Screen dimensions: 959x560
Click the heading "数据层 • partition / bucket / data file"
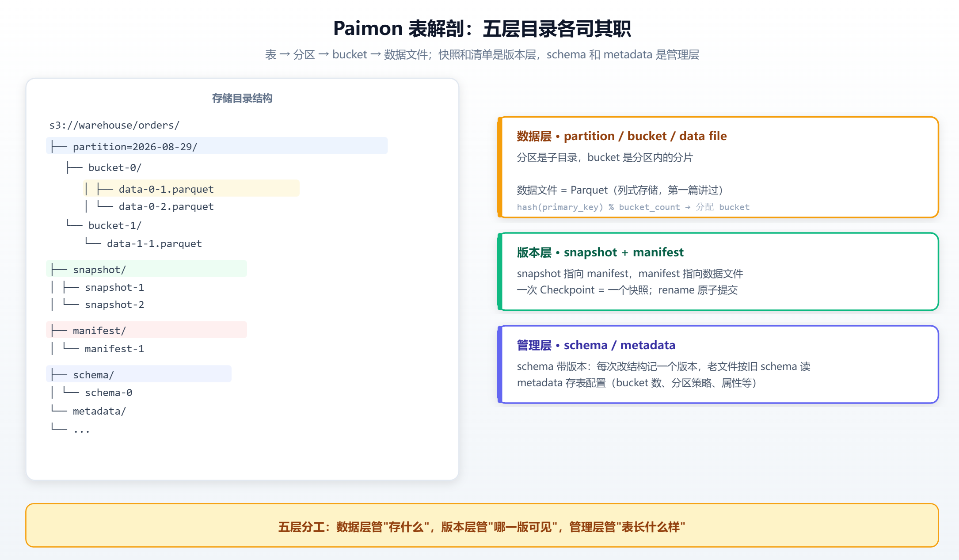click(x=622, y=136)
